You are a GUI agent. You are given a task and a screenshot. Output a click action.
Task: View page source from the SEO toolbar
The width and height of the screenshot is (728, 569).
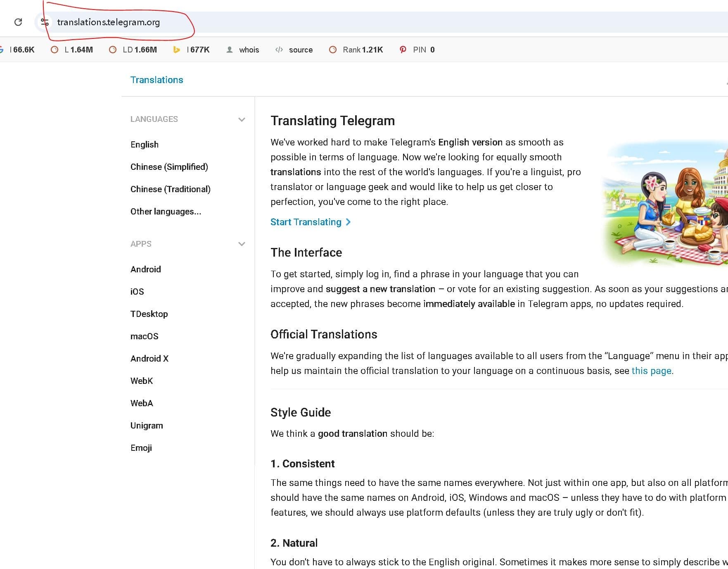[x=294, y=50]
